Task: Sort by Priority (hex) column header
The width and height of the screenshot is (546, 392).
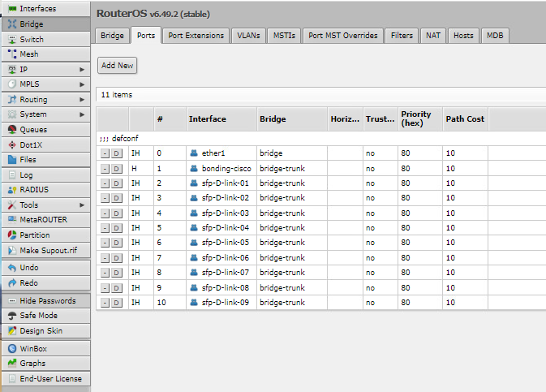Action: coord(420,119)
